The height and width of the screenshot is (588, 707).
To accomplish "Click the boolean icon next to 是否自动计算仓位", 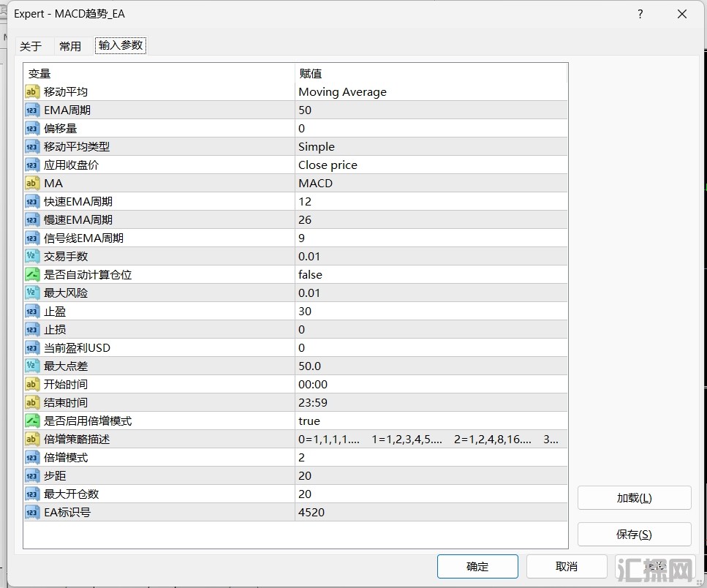I will pyautogui.click(x=32, y=275).
